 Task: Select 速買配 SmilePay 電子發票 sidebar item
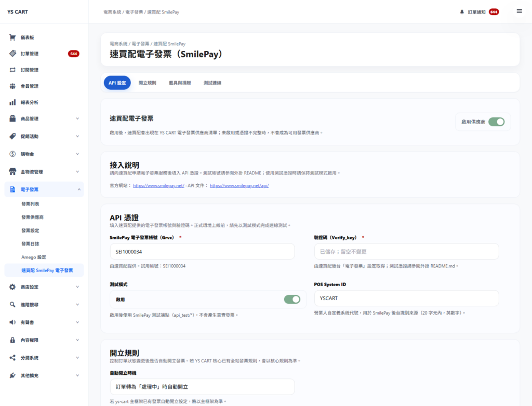coord(44,270)
